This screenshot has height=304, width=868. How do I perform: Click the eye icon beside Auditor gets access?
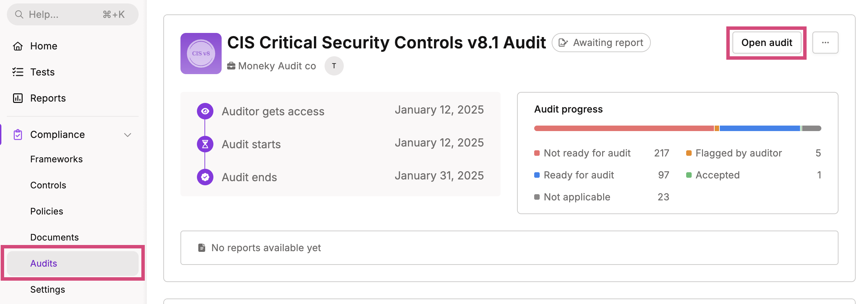pyautogui.click(x=205, y=111)
